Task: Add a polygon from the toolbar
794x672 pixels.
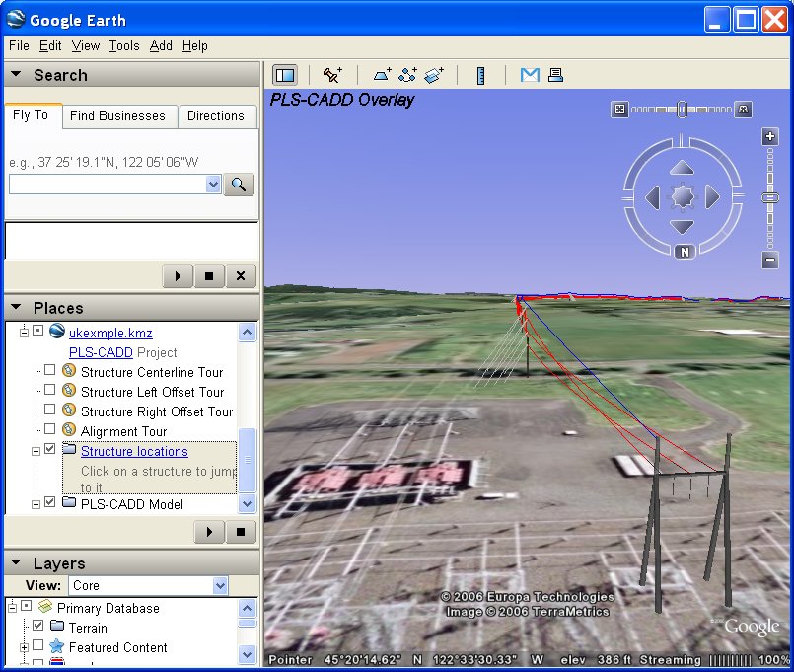Action: pos(383,76)
